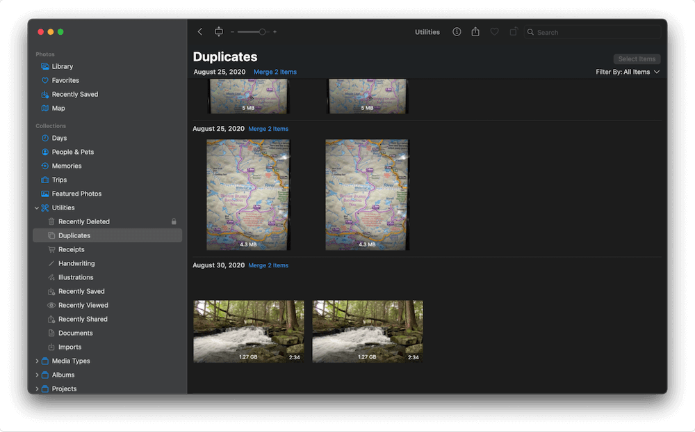Select the right waterfall video thumbnail
The width and height of the screenshot is (695, 432).
click(x=367, y=331)
